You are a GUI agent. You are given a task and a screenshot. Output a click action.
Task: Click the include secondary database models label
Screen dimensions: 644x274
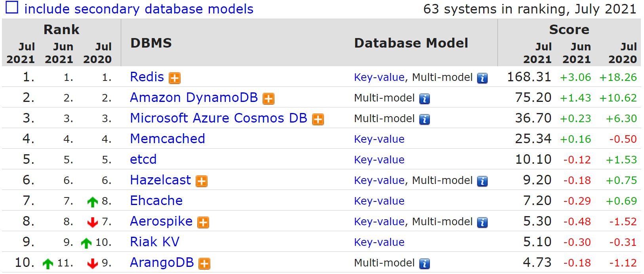[139, 9]
